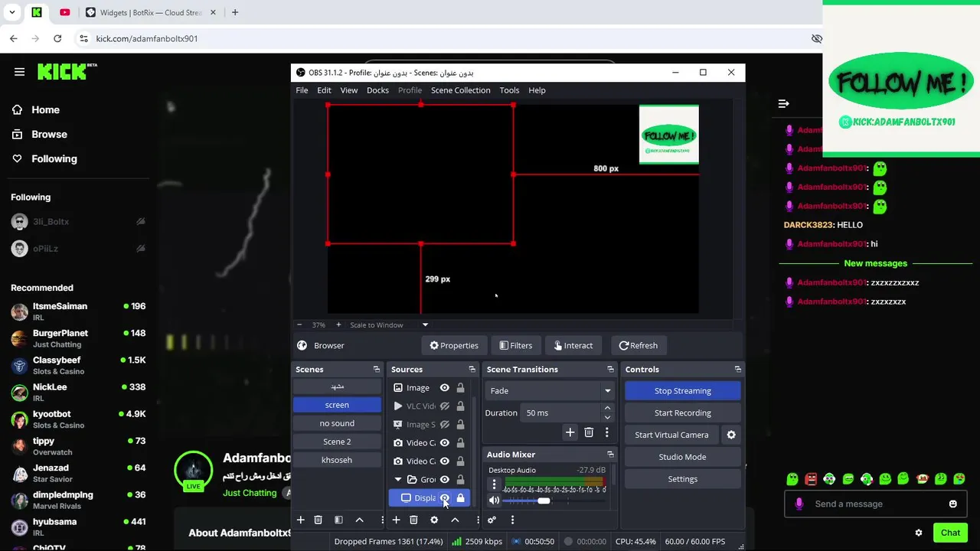The width and height of the screenshot is (980, 551).
Task: Pop out the Scene Transitions dock
Action: (610, 369)
